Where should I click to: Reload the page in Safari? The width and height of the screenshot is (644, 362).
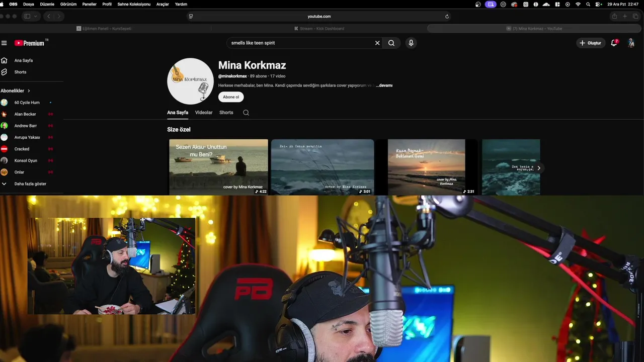click(447, 17)
